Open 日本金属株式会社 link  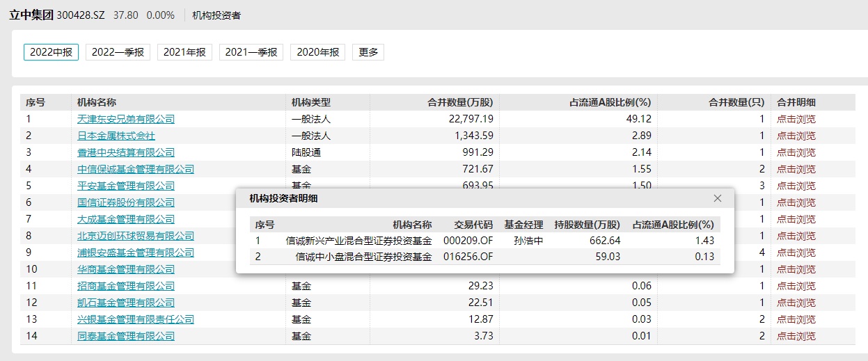(x=116, y=136)
